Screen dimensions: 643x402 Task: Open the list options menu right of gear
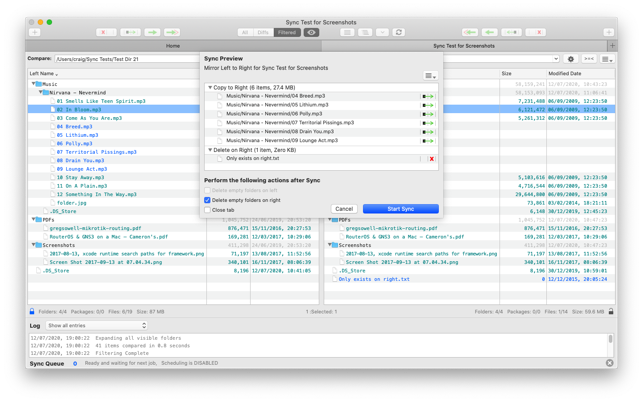pyautogui.click(x=607, y=59)
